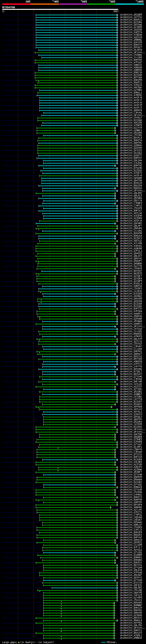Select the UniRef100_B9T364 hit label

pos(131,77)
